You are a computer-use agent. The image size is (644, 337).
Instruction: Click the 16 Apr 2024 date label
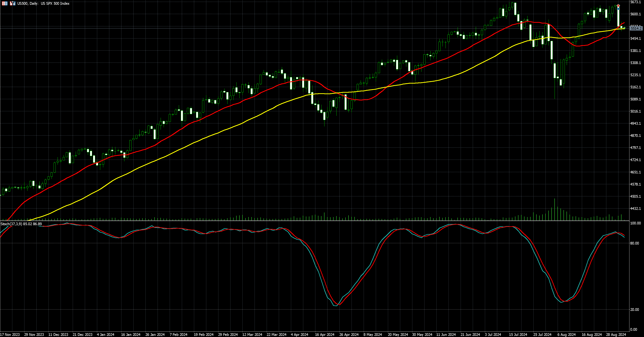click(x=324, y=335)
